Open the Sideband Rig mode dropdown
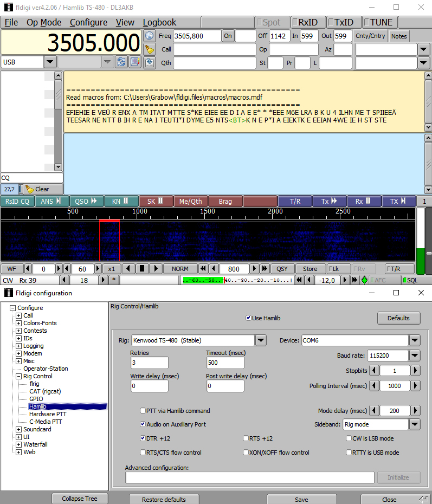 pos(415,424)
